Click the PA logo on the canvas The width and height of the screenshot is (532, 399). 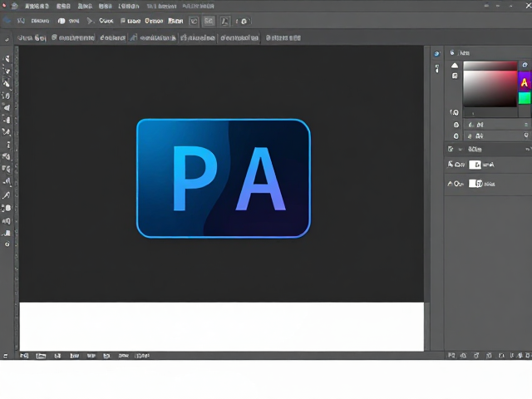tap(224, 179)
